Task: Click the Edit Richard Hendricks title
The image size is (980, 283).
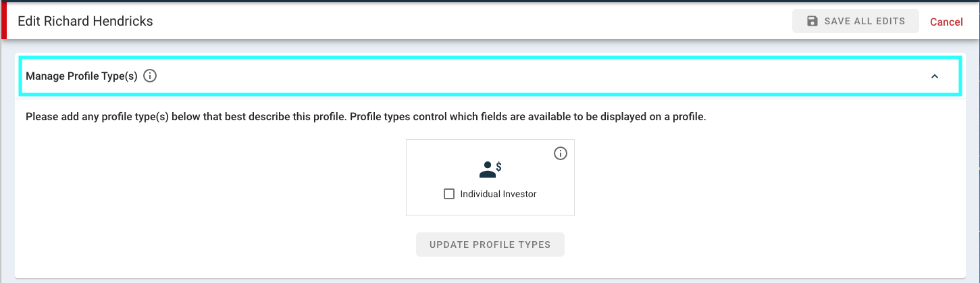Action: pyautogui.click(x=85, y=21)
